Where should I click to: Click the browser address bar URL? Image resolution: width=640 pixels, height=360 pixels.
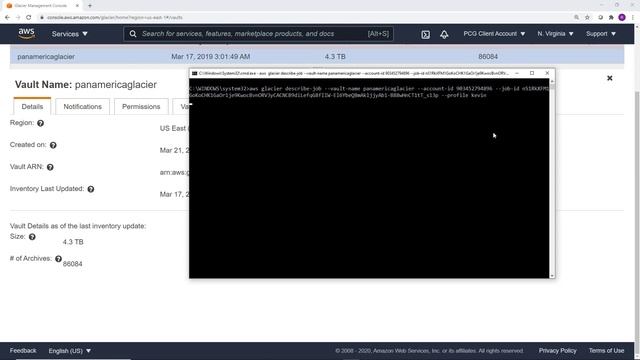[114, 18]
